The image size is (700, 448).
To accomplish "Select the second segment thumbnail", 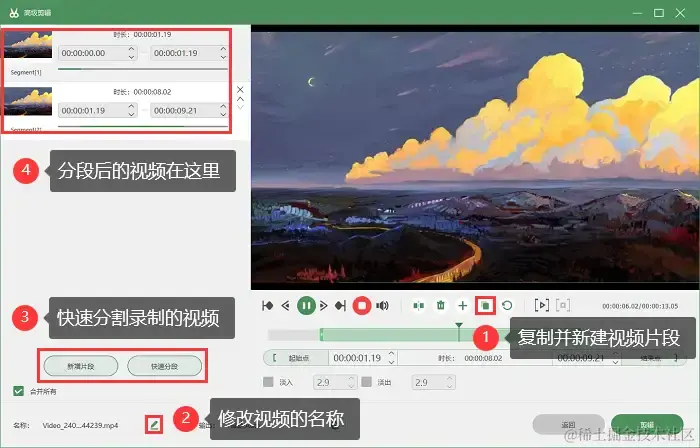I will (x=28, y=102).
